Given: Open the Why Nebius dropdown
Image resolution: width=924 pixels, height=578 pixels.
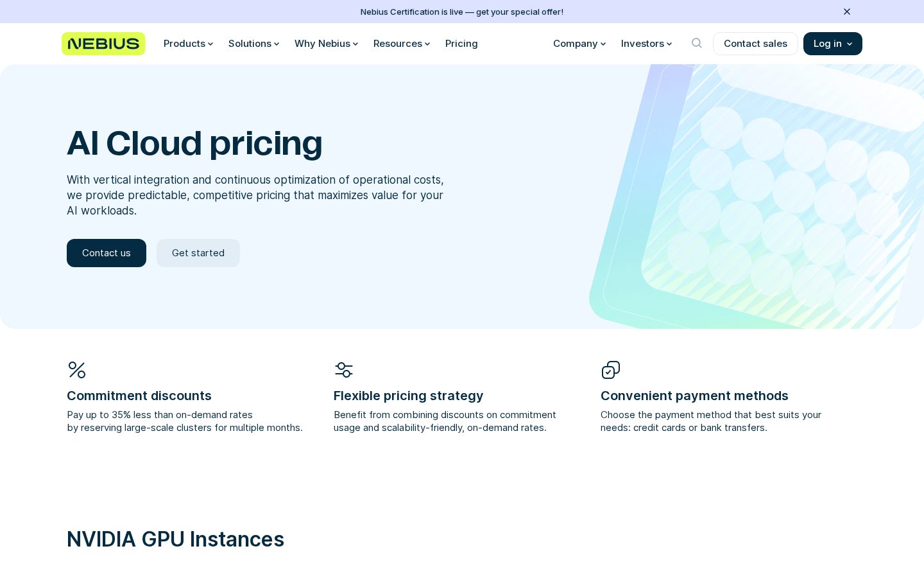Looking at the screenshot, I should click(326, 44).
